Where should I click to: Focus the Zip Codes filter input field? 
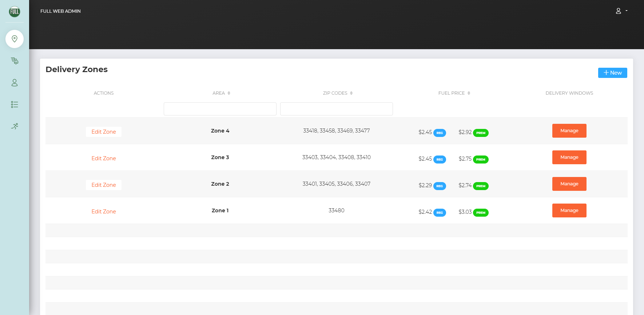tap(337, 109)
